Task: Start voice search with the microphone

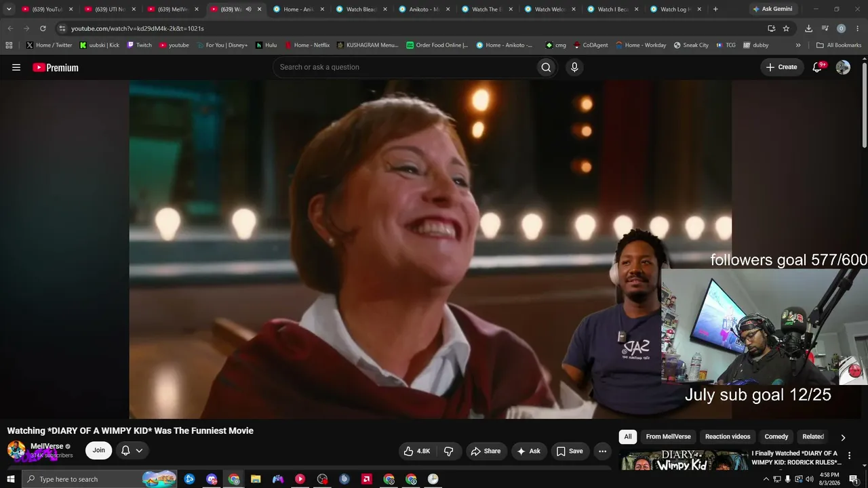Action: coord(574,67)
